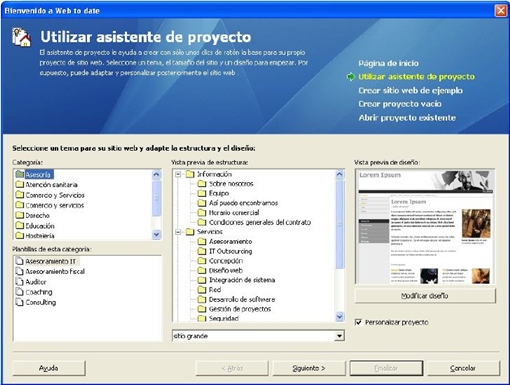510x385 pixels.
Task: Click the Auditor template page icon
Action: (20, 282)
